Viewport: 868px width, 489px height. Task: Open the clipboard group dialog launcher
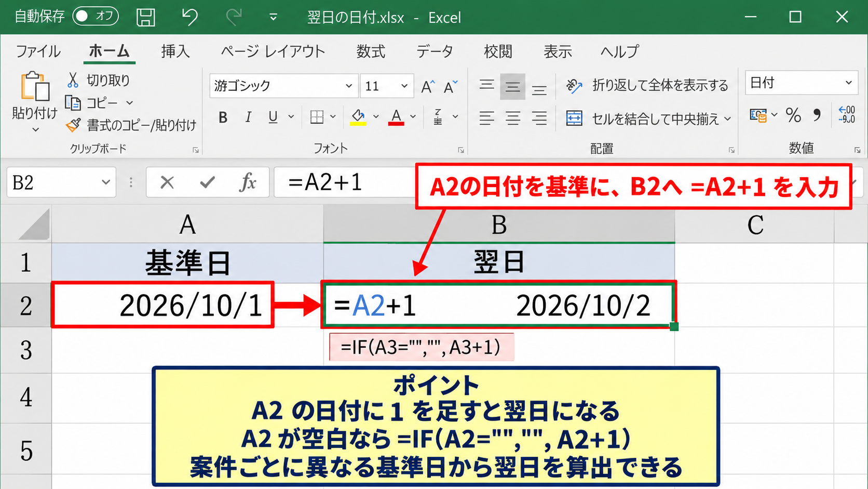[x=196, y=150]
